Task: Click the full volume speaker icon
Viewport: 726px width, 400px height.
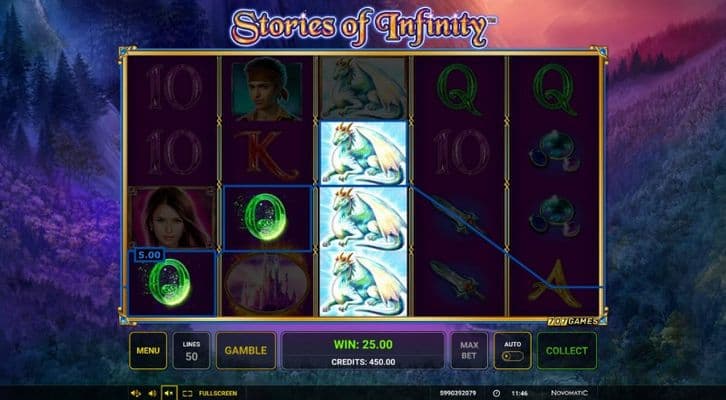Action: (x=136, y=394)
